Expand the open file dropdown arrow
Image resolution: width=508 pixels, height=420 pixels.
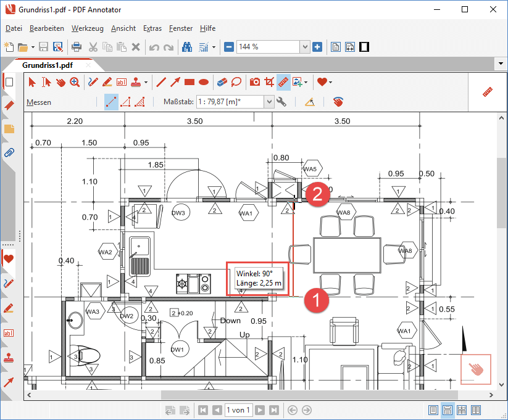(x=33, y=47)
